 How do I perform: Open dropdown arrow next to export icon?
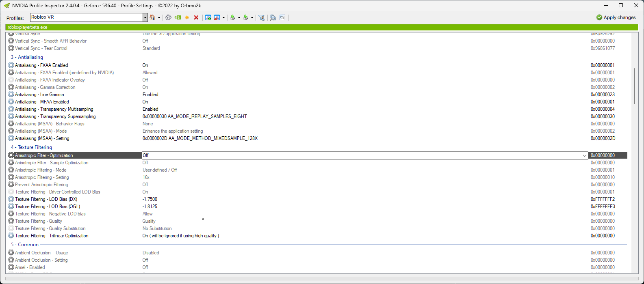click(x=239, y=17)
